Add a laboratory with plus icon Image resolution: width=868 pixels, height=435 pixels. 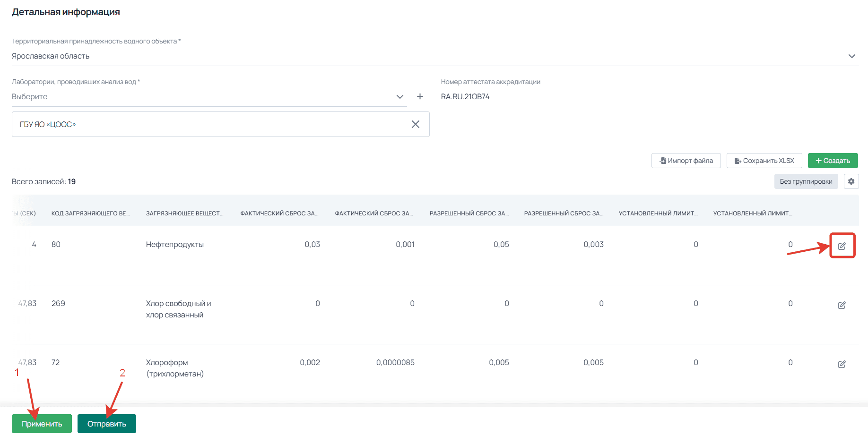[x=420, y=96]
